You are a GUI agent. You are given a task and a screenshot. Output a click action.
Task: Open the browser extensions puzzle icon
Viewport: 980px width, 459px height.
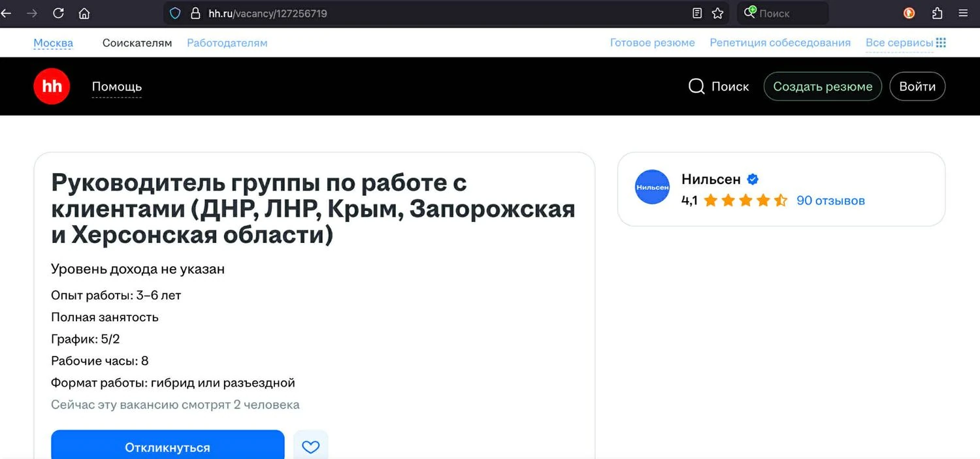(937, 13)
